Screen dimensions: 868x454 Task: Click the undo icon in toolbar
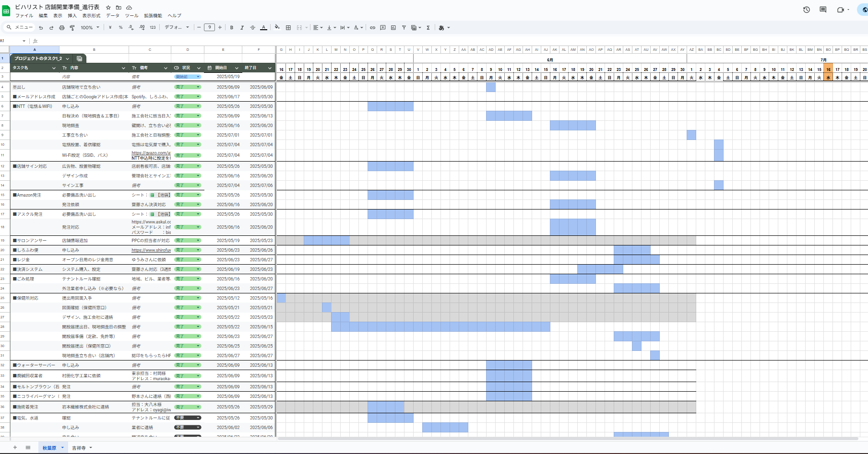pos(41,28)
